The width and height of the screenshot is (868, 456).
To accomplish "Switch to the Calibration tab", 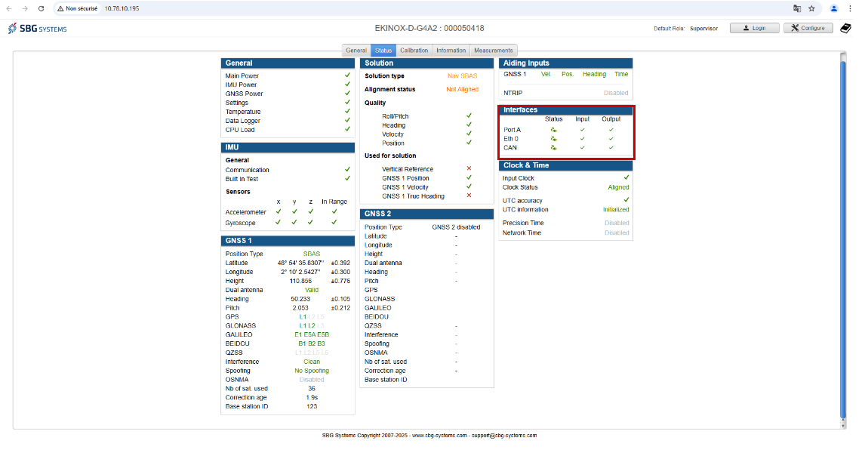I will 414,51.
